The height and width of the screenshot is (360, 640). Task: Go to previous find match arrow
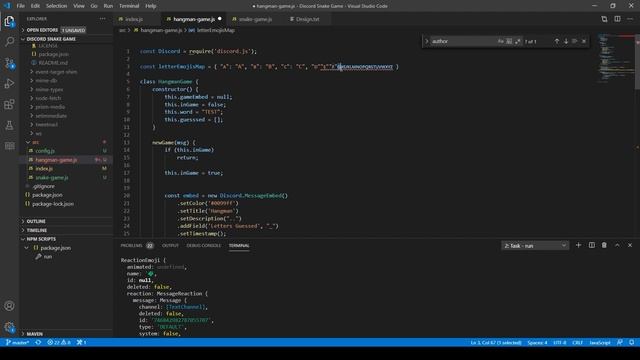(x=556, y=41)
